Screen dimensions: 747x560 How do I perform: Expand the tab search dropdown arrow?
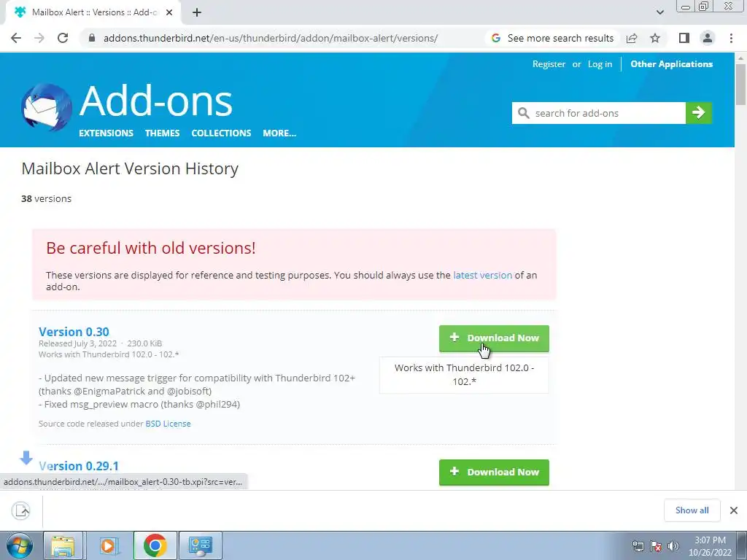point(659,12)
